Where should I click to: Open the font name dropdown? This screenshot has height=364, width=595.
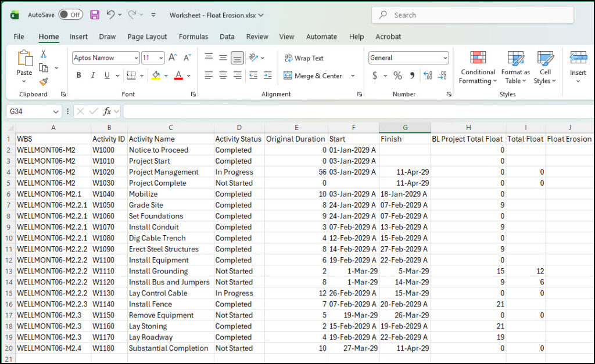pos(136,58)
